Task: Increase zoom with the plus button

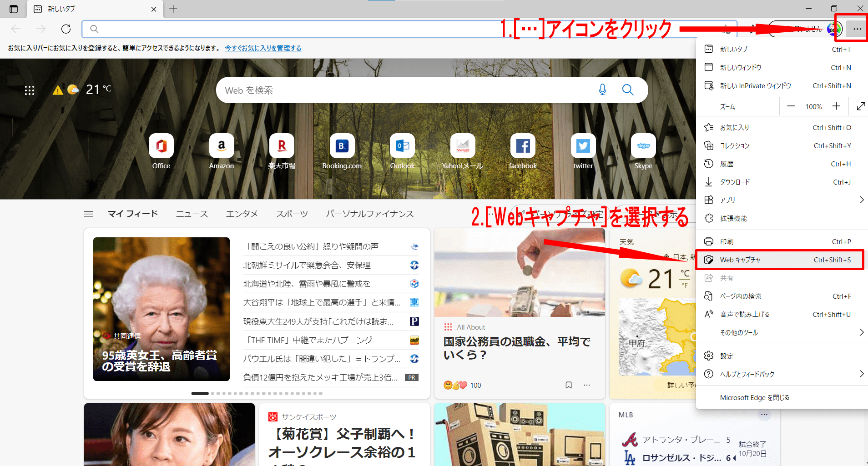Action: (836, 106)
